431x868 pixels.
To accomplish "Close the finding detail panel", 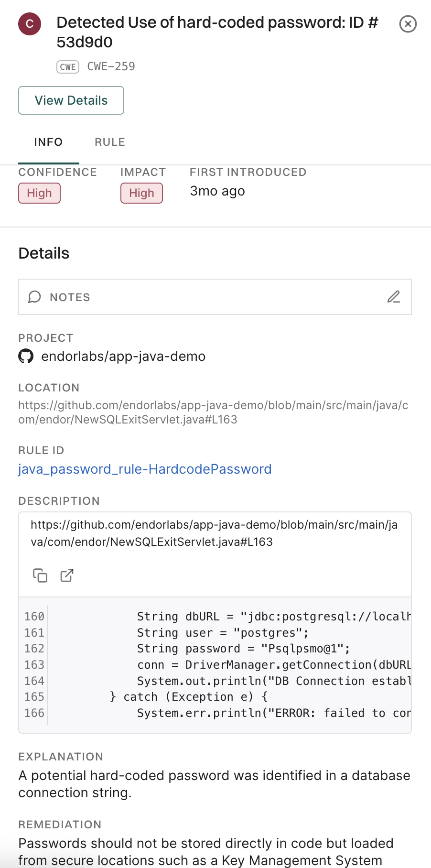I will (408, 24).
